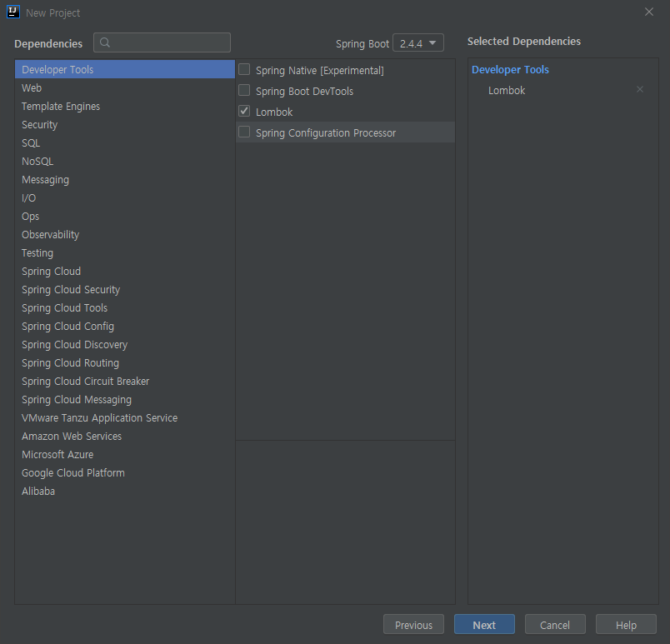Viewport: 670px width, 644px height.
Task: Select Spring Cloud Routing category
Action: tap(125, 363)
